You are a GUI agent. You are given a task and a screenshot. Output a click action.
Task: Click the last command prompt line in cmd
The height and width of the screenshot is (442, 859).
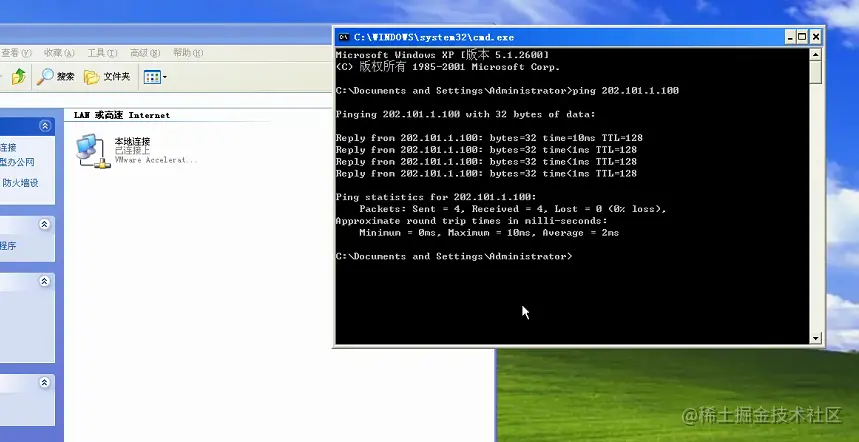pyautogui.click(x=454, y=256)
